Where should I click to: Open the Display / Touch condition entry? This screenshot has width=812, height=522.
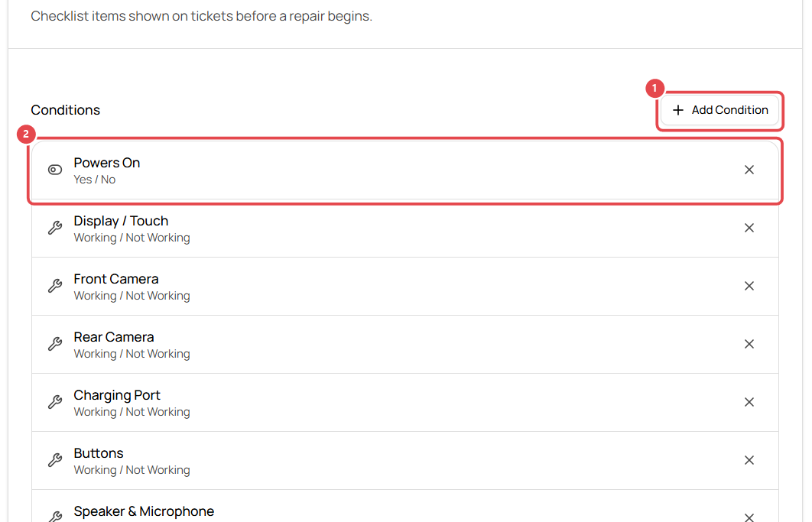tap(405, 229)
